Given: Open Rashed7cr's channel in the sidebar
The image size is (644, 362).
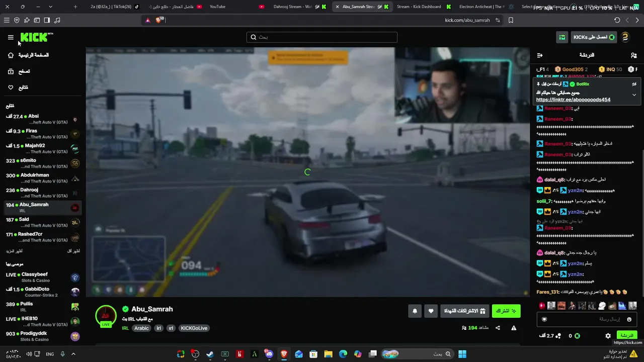Looking at the screenshot, I should [42, 237].
